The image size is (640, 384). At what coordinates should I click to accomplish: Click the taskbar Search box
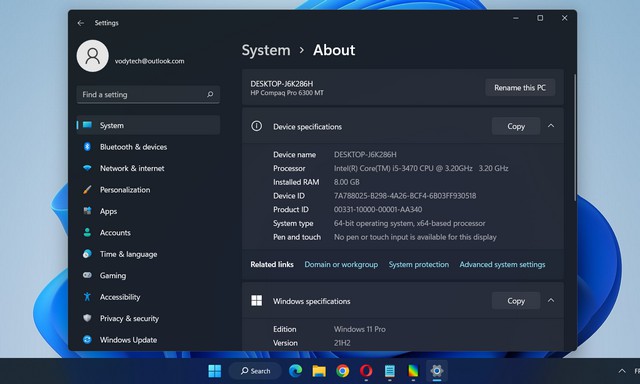point(255,371)
